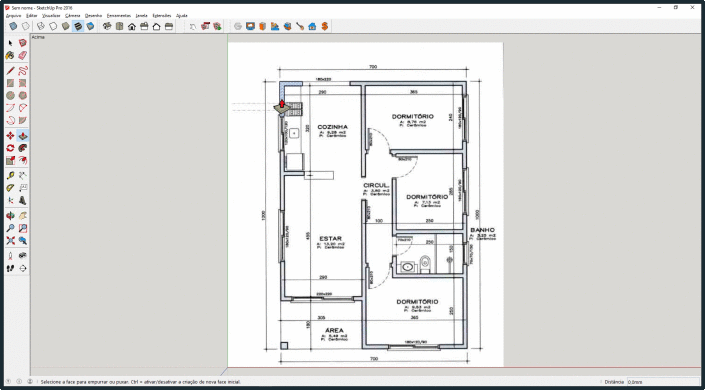The image size is (705, 390).
Task: Select the Rotated Rectangle tool
Action: tap(22, 83)
